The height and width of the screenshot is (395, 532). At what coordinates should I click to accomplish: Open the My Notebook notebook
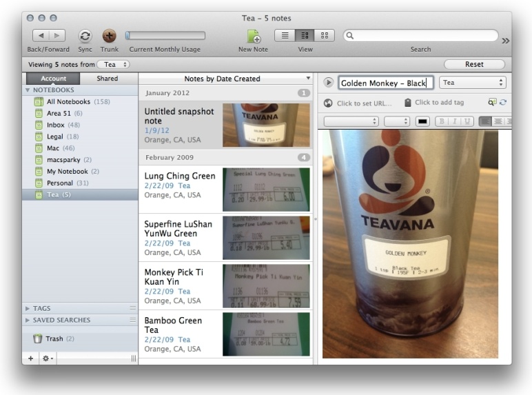(x=80, y=172)
